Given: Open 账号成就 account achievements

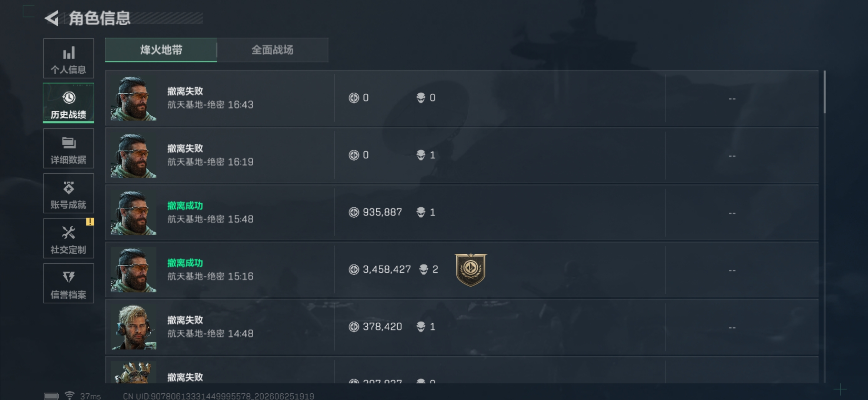Looking at the screenshot, I should pyautogui.click(x=69, y=193).
